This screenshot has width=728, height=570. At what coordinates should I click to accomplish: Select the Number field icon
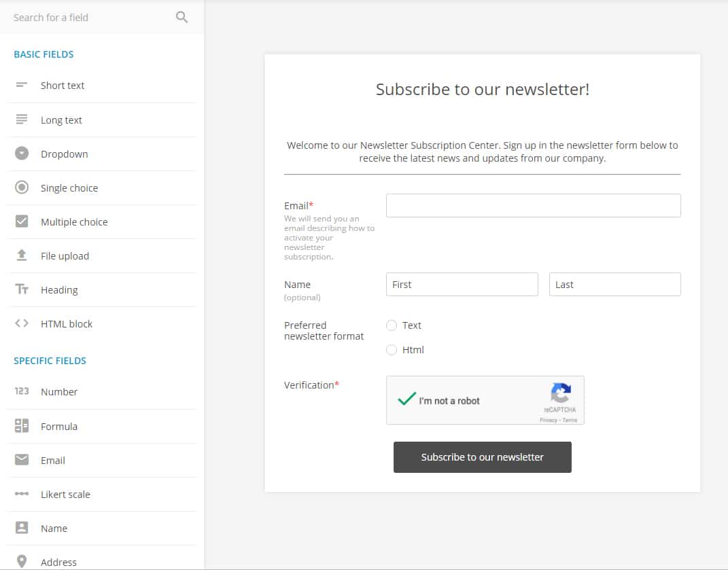(23, 391)
